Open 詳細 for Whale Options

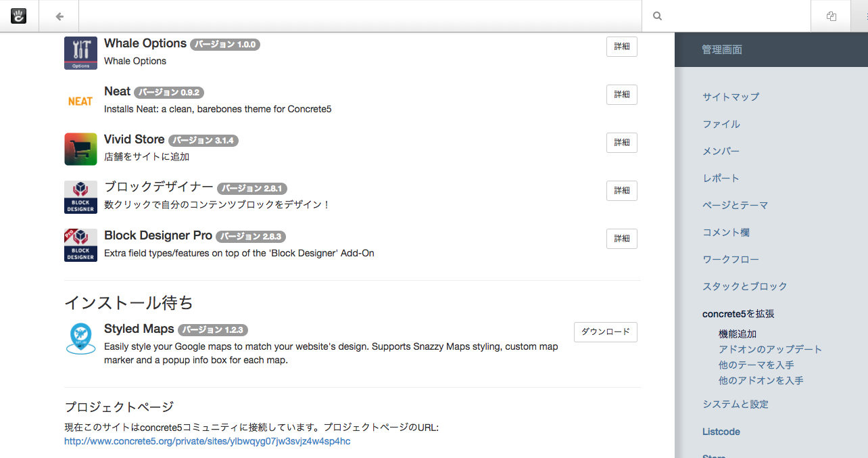pos(622,47)
